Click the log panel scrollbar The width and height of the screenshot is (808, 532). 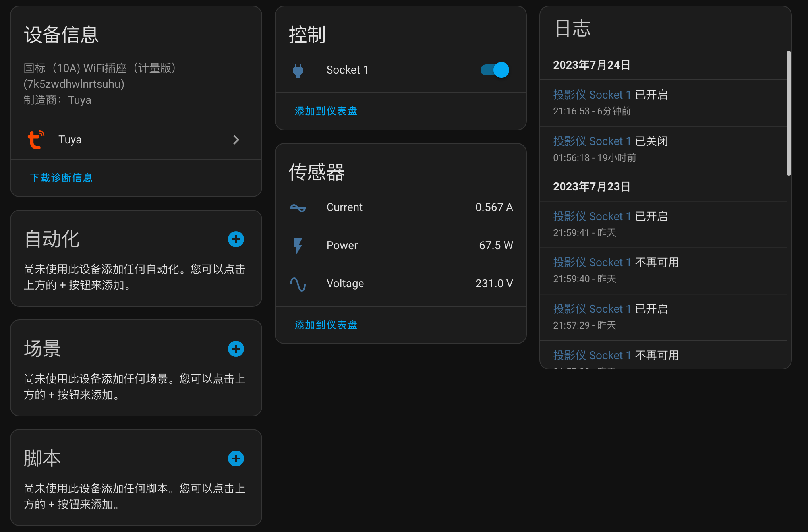click(x=789, y=113)
